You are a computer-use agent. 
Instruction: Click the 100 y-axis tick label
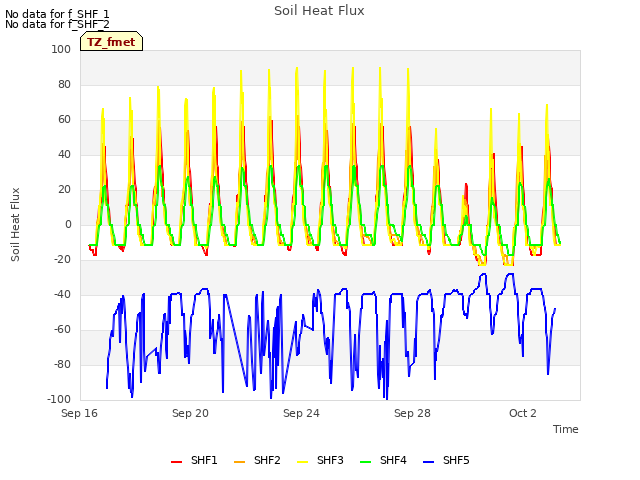(x=61, y=49)
